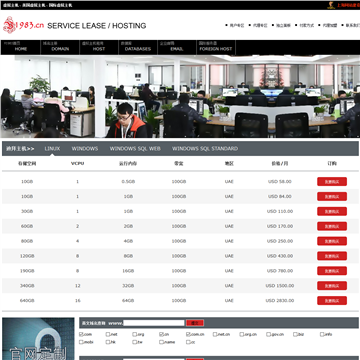Open the padlock website customization thumbnail
Viewport: 360px width, 360px height.
click(38, 339)
